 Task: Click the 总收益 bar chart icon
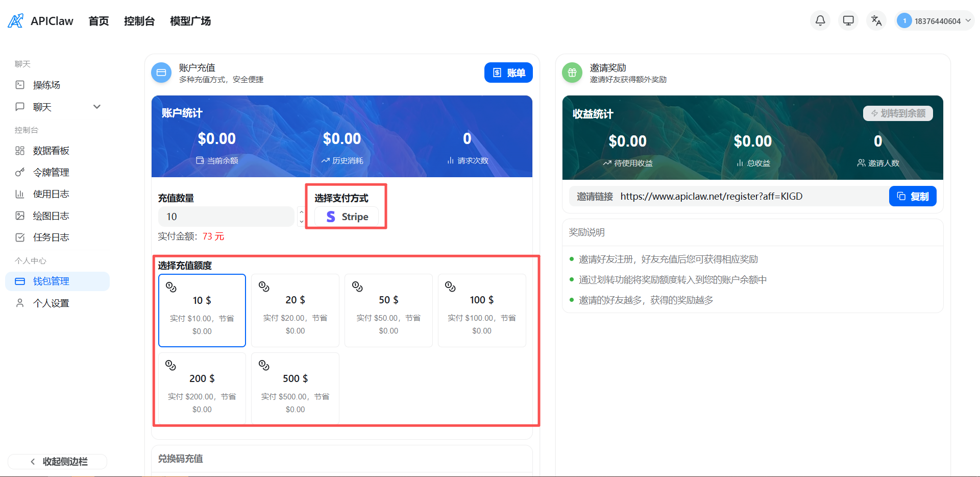740,163
